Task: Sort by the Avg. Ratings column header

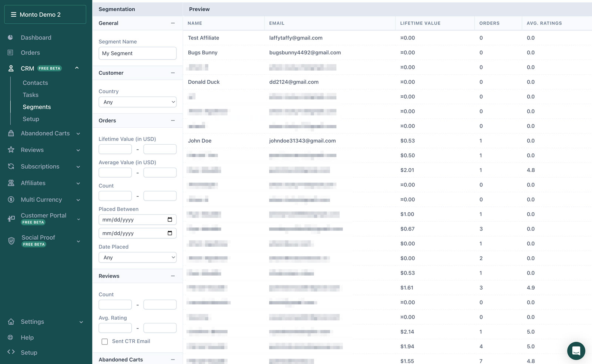Action: point(544,23)
